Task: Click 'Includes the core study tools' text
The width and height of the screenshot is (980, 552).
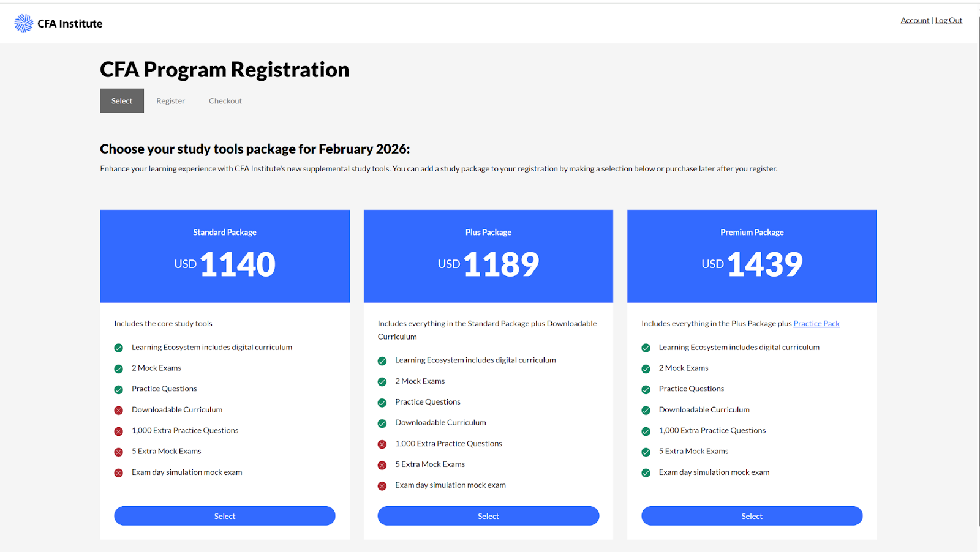Action: [163, 324]
